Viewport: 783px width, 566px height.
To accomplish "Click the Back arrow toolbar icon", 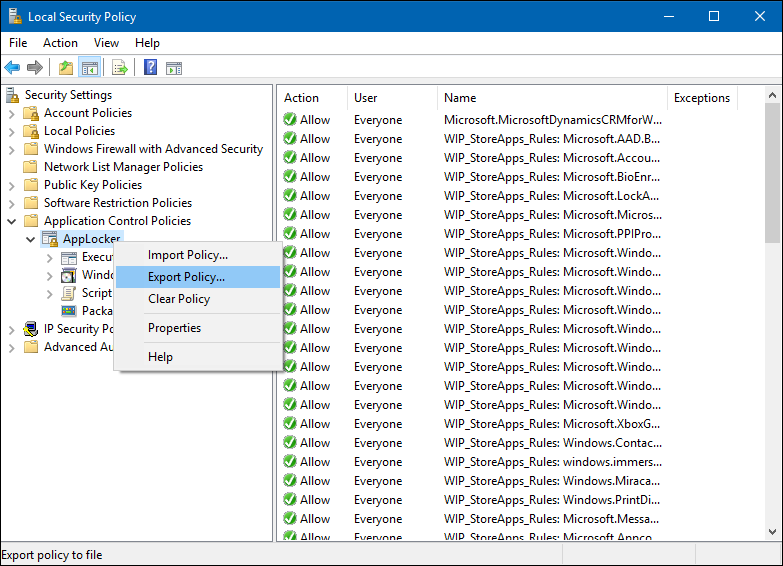I will tap(12, 68).
